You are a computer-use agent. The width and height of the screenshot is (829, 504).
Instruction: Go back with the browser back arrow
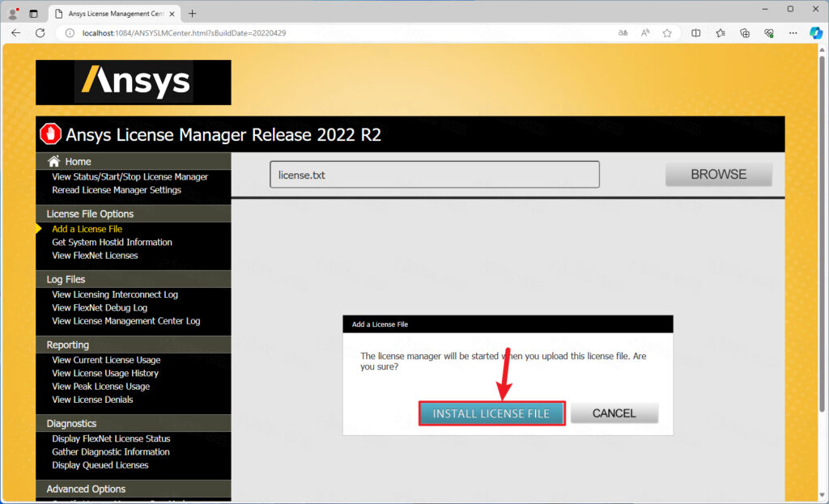[x=16, y=32]
